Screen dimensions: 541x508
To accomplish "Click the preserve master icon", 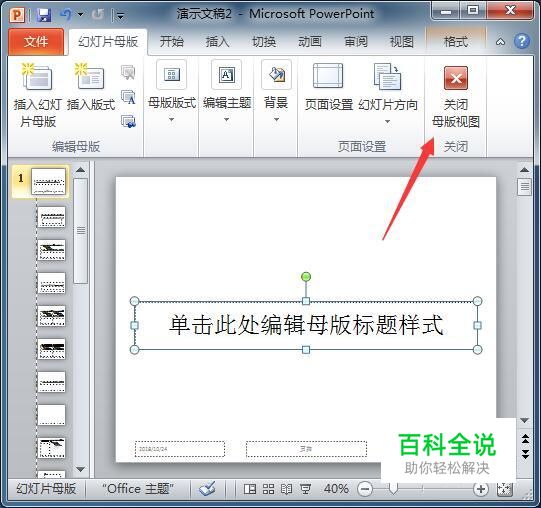I will [x=128, y=121].
